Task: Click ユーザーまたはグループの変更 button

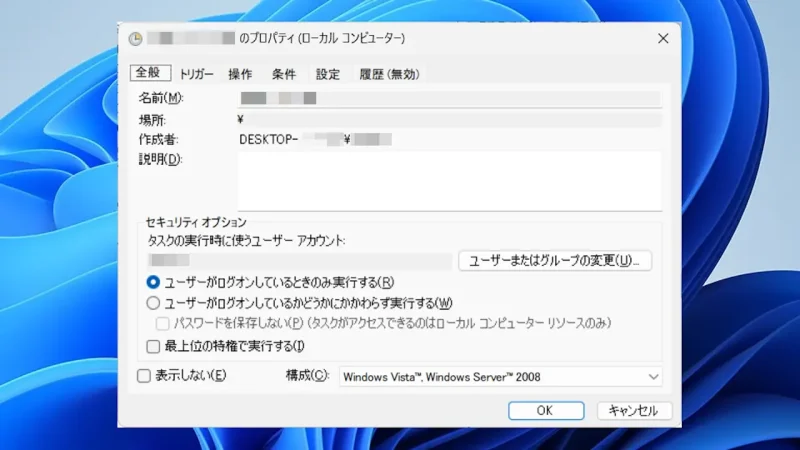Action: [555, 261]
